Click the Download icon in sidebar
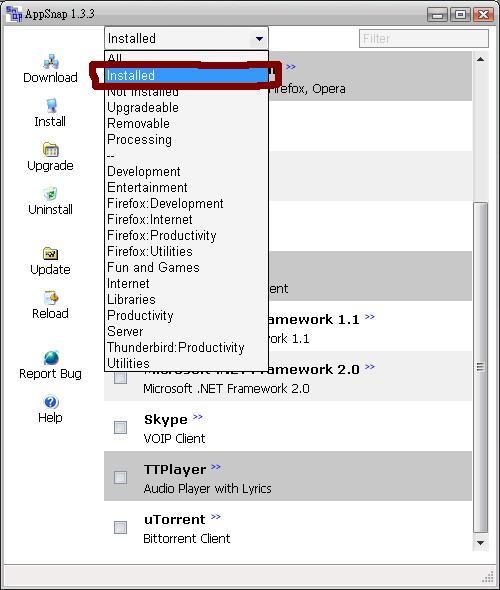Screen dimensions: 500x590 click(51, 61)
